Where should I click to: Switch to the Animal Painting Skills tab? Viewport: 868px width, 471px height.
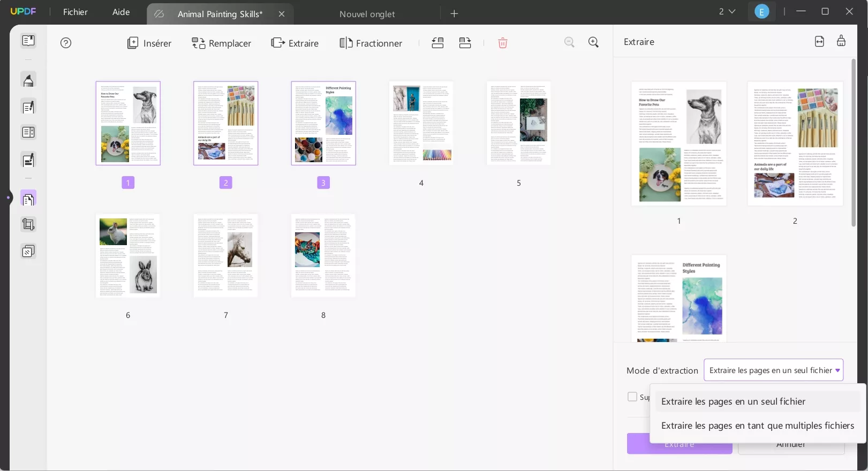coord(220,14)
